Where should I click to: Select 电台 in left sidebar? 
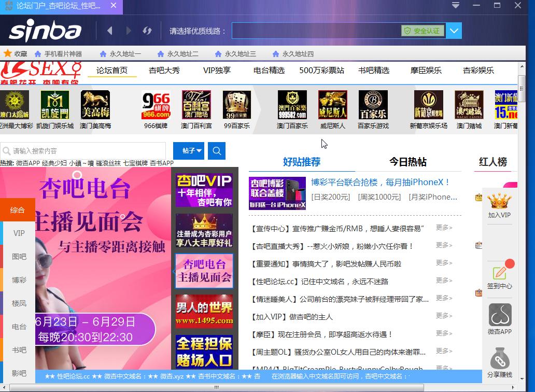tap(19, 327)
